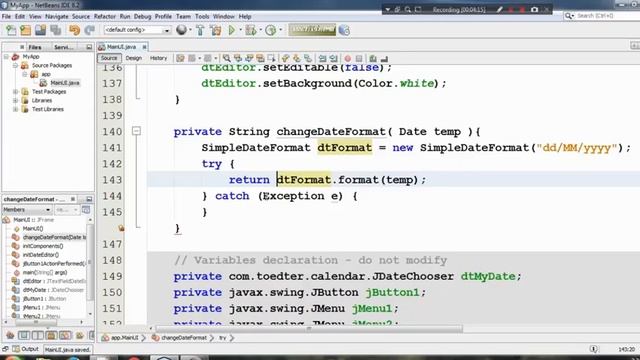
Task: Open the Refactor menu
Action: [x=105, y=17]
